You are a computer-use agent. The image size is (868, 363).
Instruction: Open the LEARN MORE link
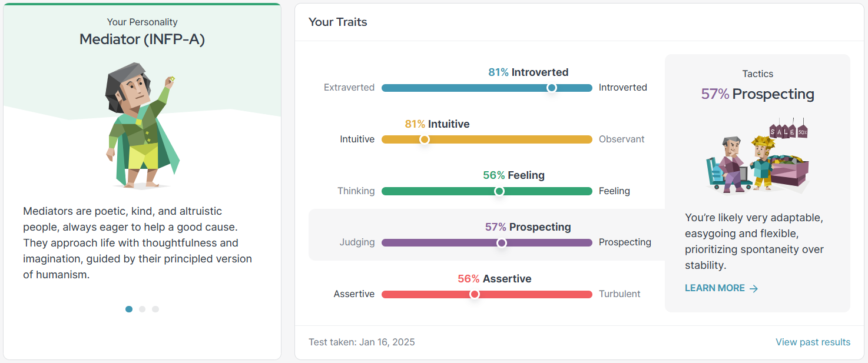click(721, 288)
